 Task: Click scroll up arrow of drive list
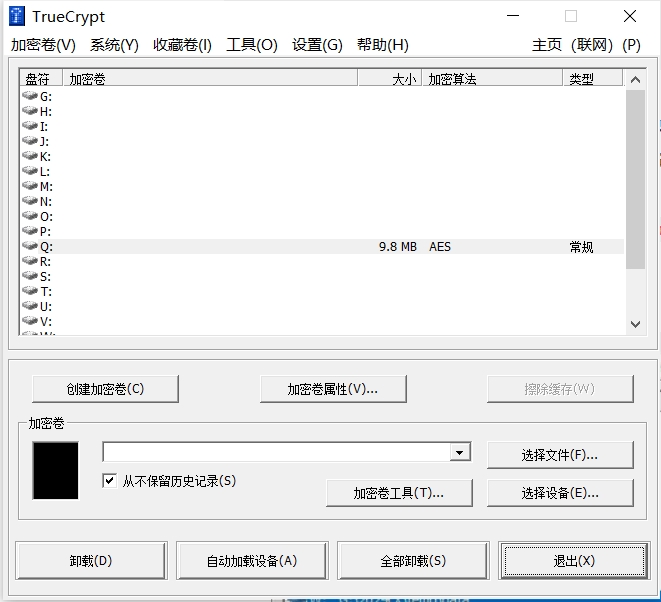pos(636,80)
